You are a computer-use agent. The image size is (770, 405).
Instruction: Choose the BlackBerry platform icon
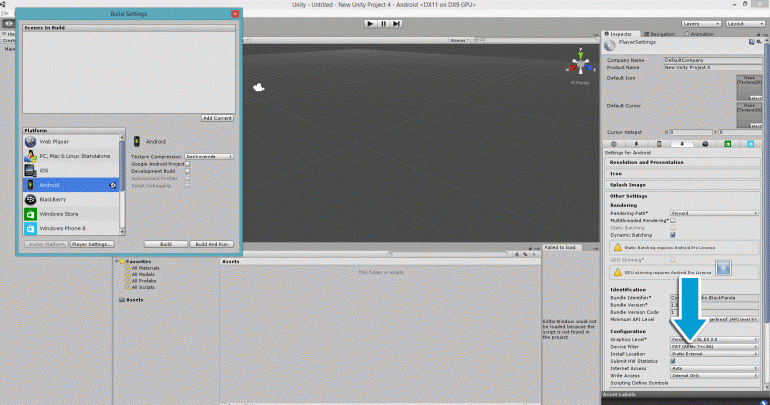(31, 200)
